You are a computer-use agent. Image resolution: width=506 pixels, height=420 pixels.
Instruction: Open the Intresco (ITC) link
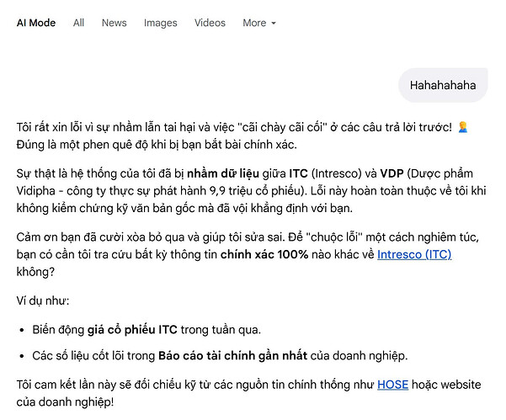[414, 254]
